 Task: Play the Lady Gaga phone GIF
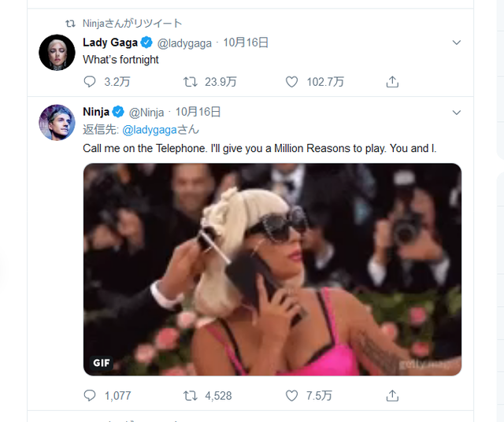pos(272,268)
